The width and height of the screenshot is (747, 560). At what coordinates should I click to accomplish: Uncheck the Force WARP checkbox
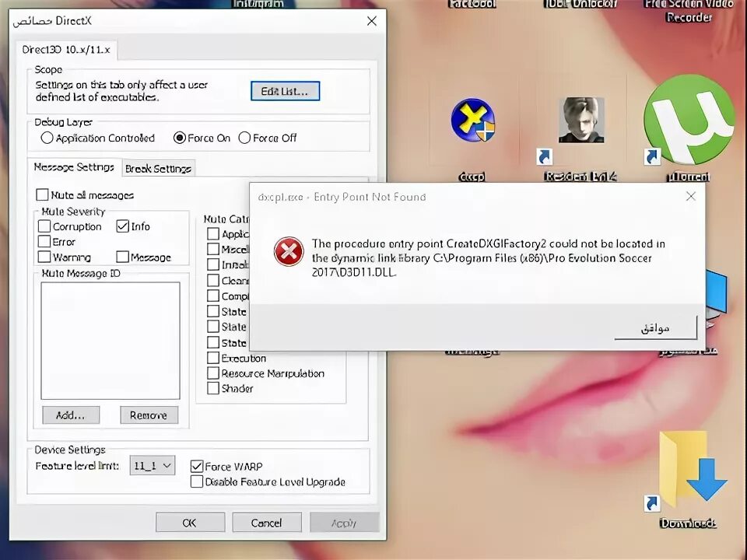pyautogui.click(x=197, y=466)
